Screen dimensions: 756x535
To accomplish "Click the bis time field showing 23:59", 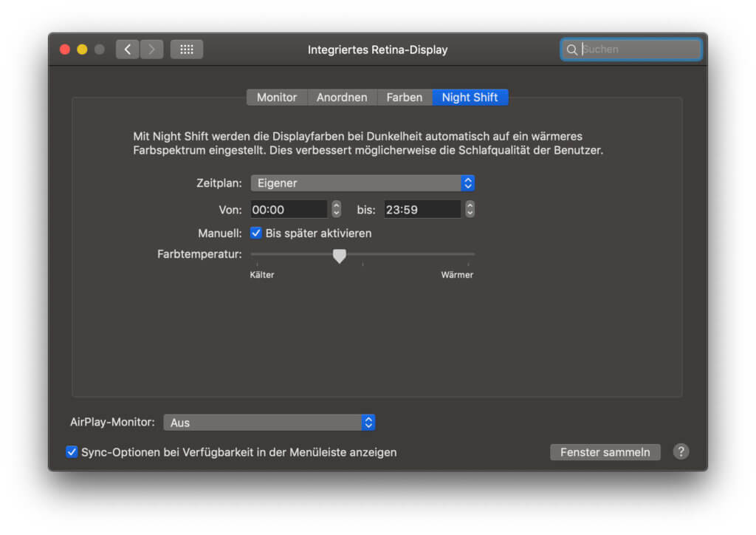I will click(x=422, y=209).
